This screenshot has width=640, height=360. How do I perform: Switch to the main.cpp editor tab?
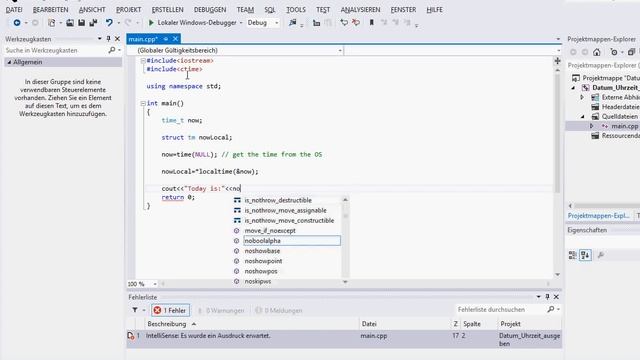pyautogui.click(x=143, y=39)
